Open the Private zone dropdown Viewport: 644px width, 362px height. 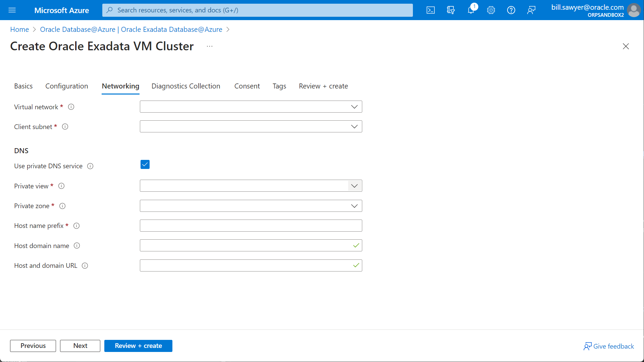click(x=251, y=206)
